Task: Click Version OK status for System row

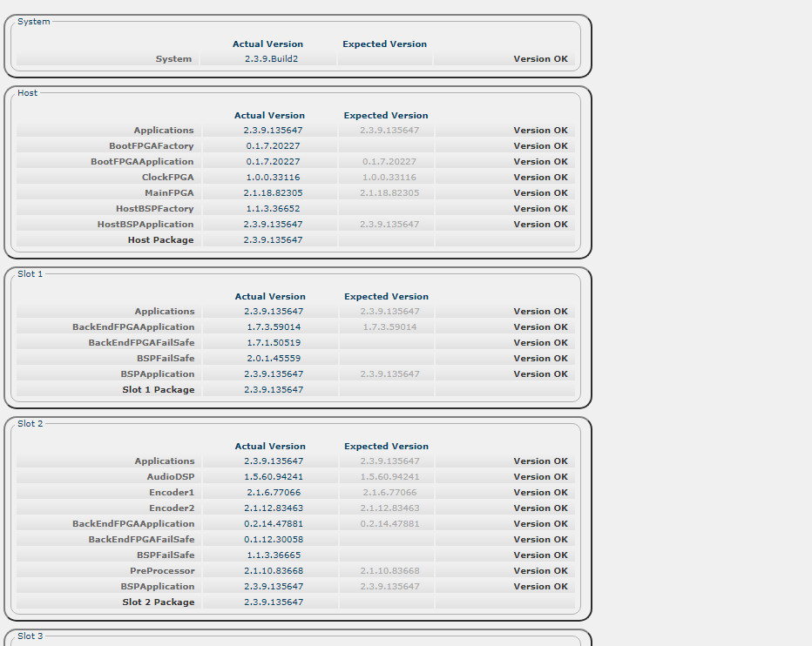Action: 541,59
